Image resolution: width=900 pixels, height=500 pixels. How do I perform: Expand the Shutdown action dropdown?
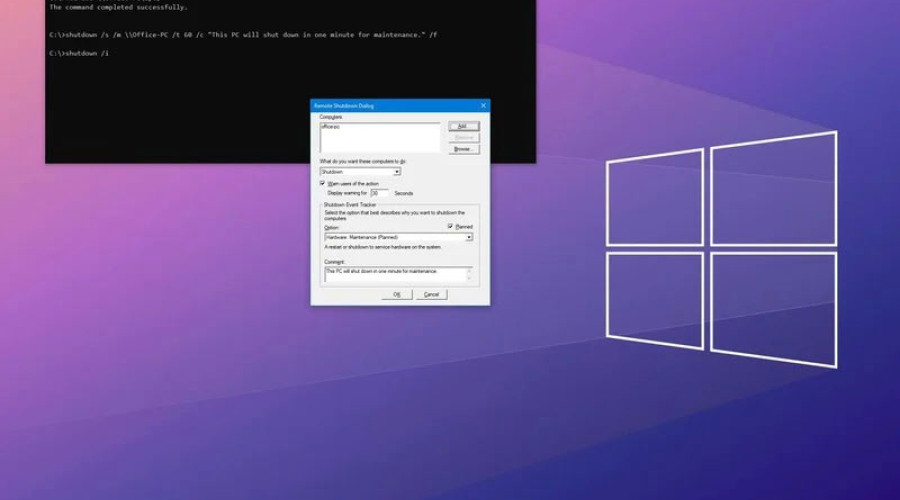point(397,172)
